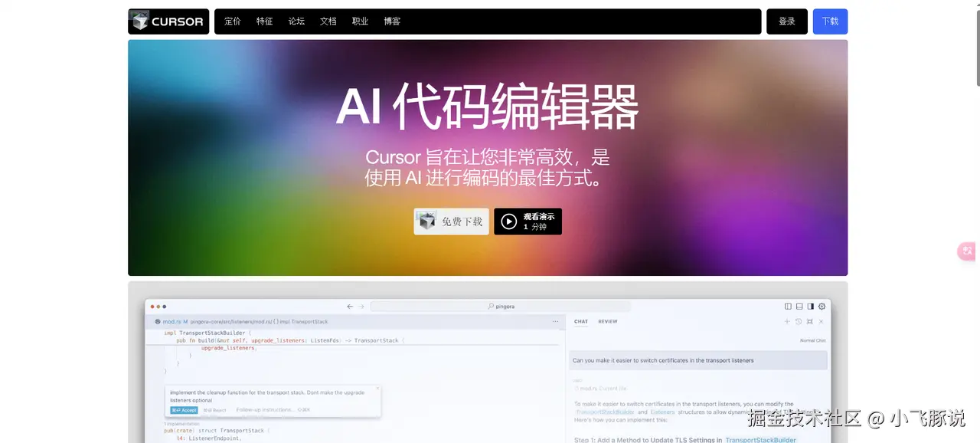This screenshot has height=443, width=980.
Task: Click the Cursor logo in the header
Action: point(168,21)
